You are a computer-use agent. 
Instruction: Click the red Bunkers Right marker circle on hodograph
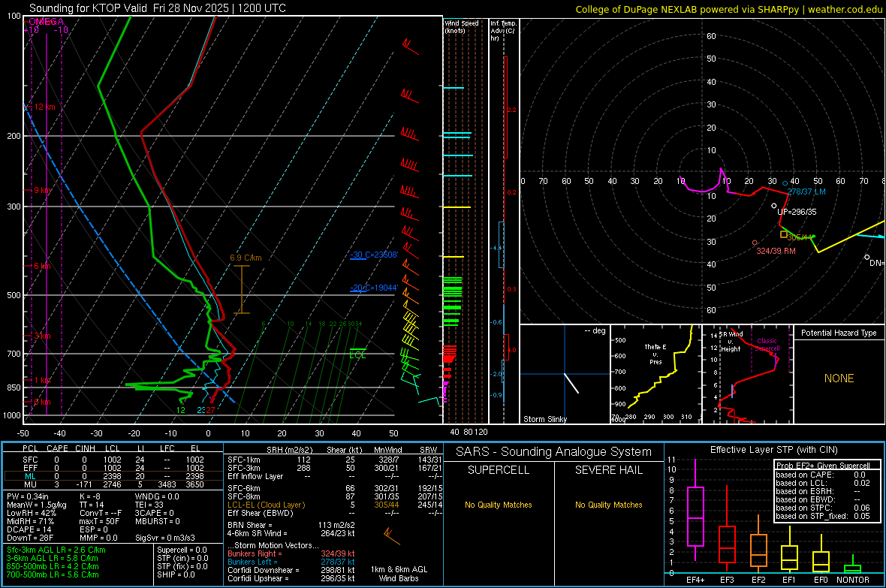tap(755, 243)
